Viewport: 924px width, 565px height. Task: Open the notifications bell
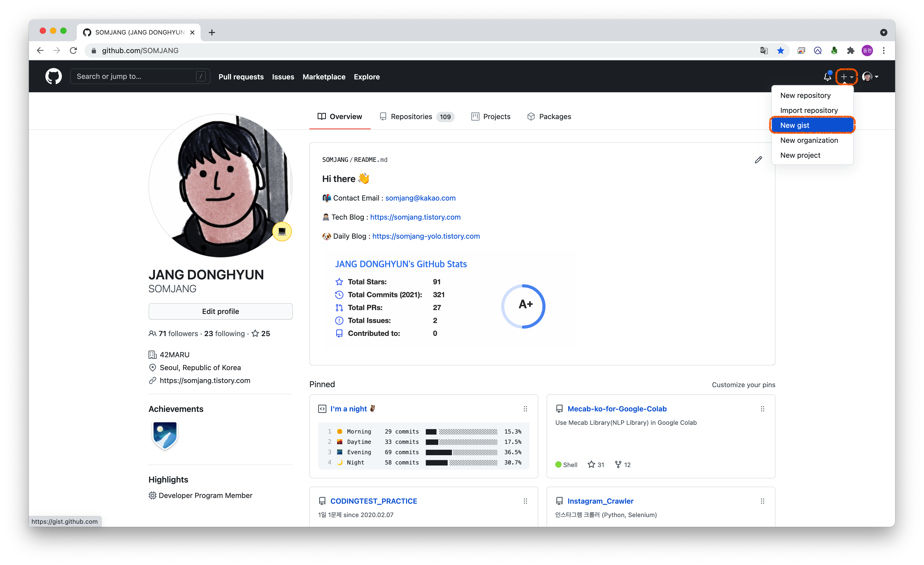(827, 77)
